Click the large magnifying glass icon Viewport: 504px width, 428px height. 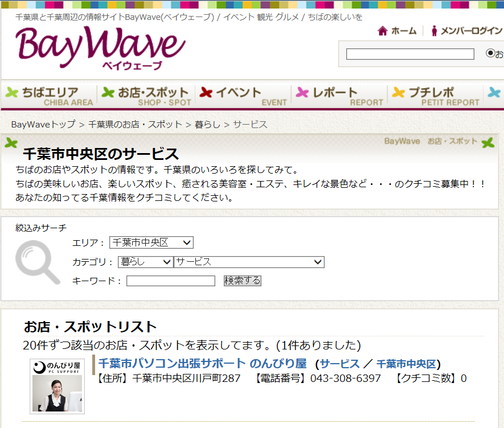[38, 262]
